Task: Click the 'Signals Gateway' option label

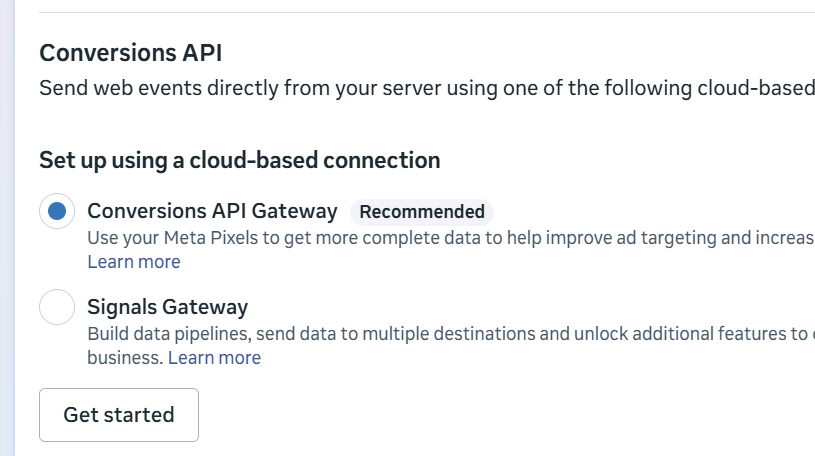Action: coord(167,307)
